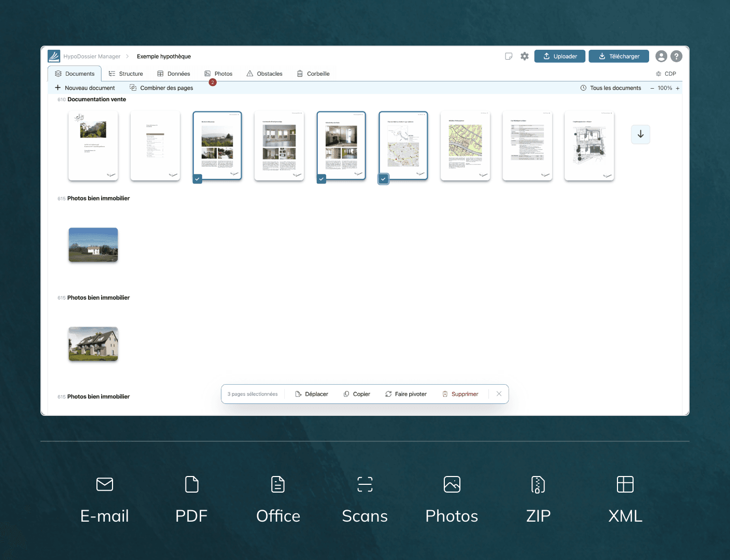Click Combiner des pages
Image resolution: width=730 pixels, height=560 pixels.
161,88
